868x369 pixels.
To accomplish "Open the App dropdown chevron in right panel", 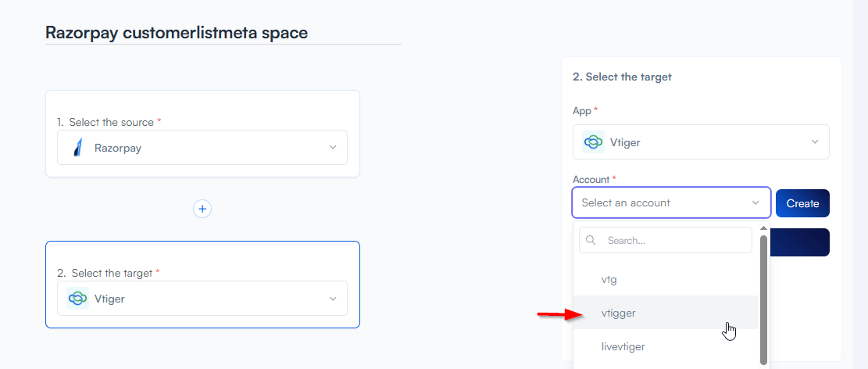I will 815,142.
